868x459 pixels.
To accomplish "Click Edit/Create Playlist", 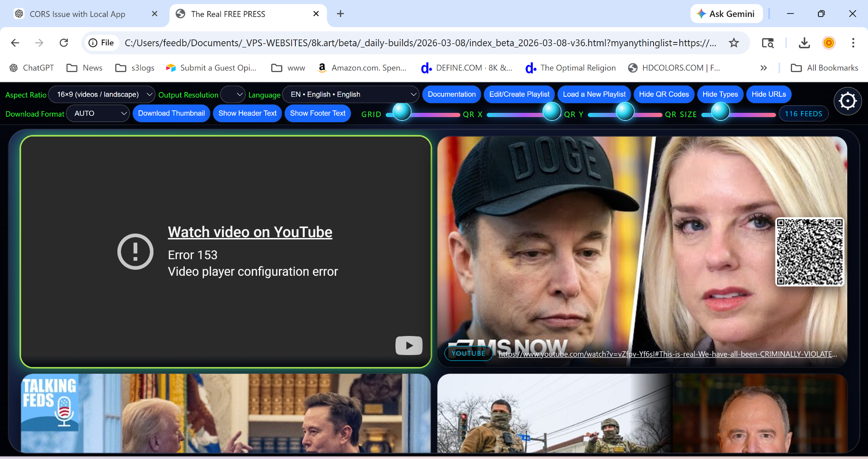I will [x=519, y=94].
